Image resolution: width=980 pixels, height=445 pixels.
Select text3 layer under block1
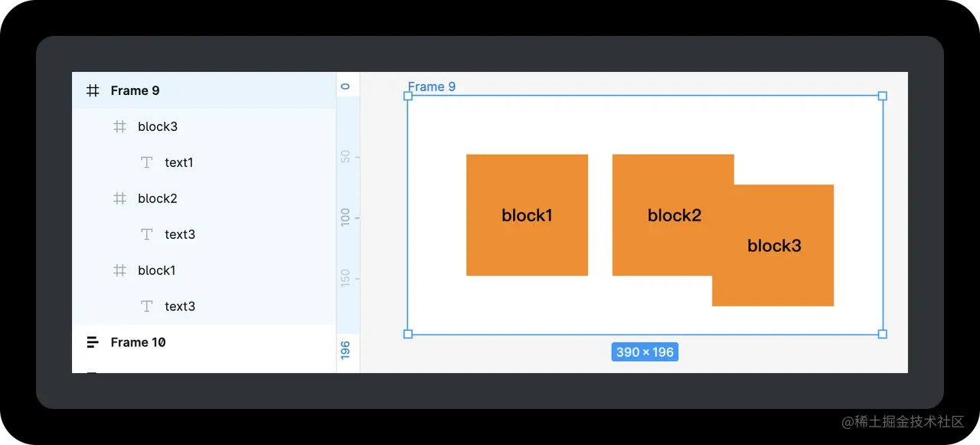(x=204, y=306)
